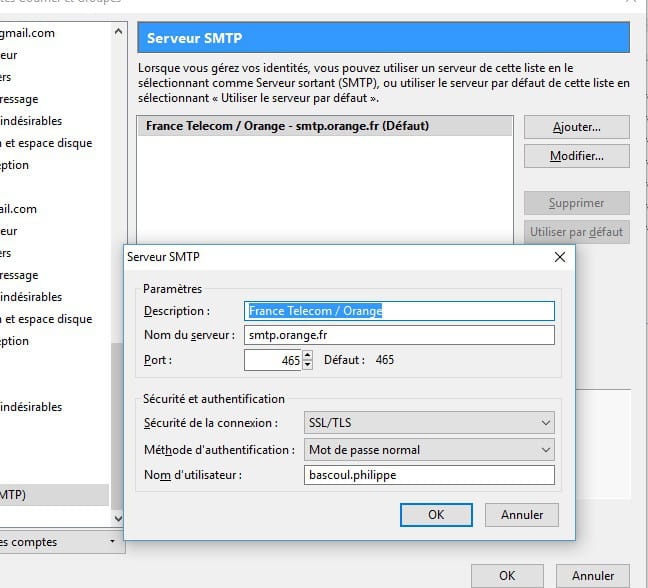Viewport: 648px width, 588px height.
Task: Select the highlighted SMTP sidebar item
Action: tap(54, 495)
